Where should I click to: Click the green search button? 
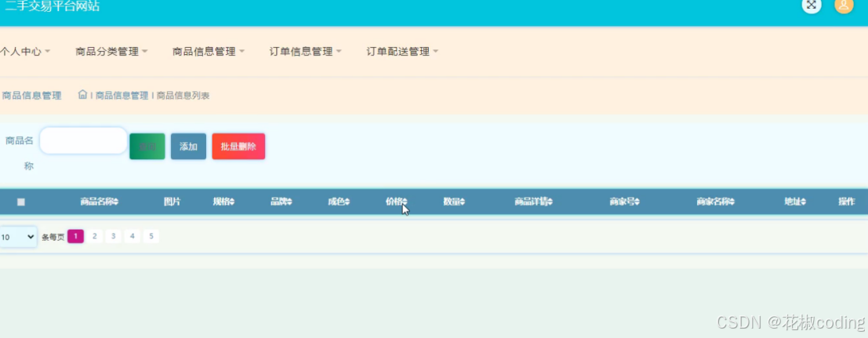pos(147,147)
